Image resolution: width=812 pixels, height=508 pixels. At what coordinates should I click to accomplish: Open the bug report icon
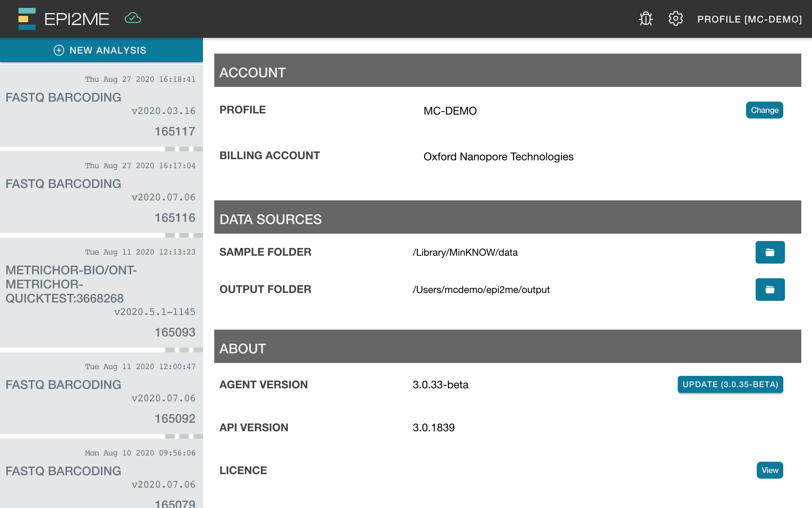[x=646, y=19]
